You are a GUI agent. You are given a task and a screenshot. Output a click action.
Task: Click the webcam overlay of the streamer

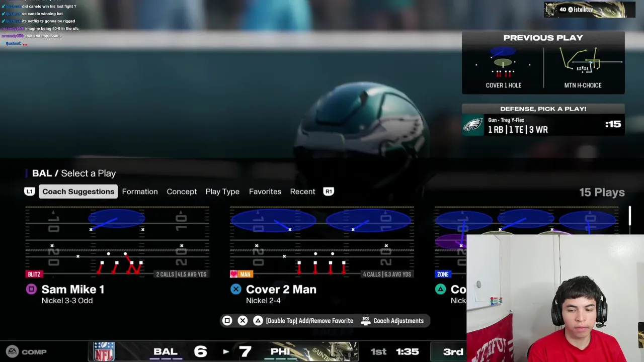pyautogui.click(x=555, y=298)
